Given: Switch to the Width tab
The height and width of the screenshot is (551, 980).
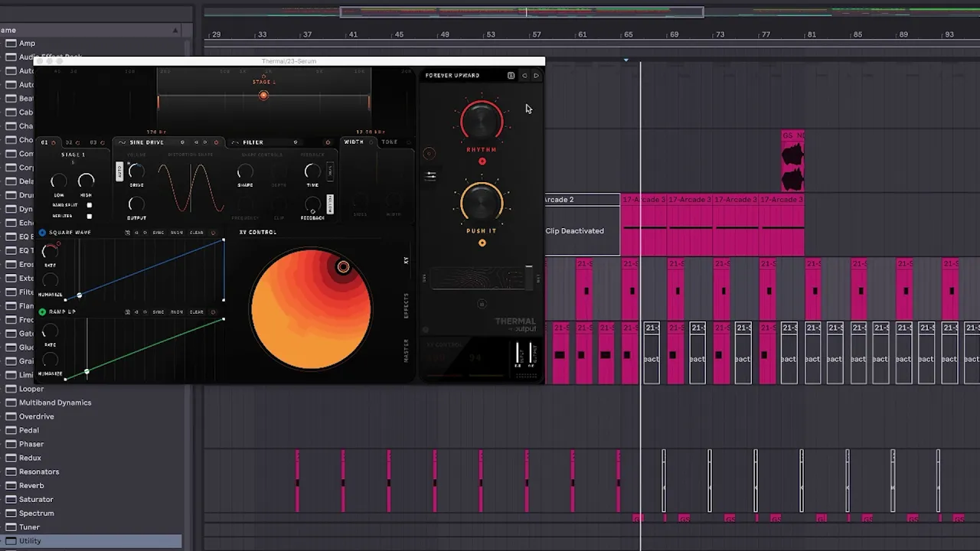Looking at the screenshot, I should (354, 142).
